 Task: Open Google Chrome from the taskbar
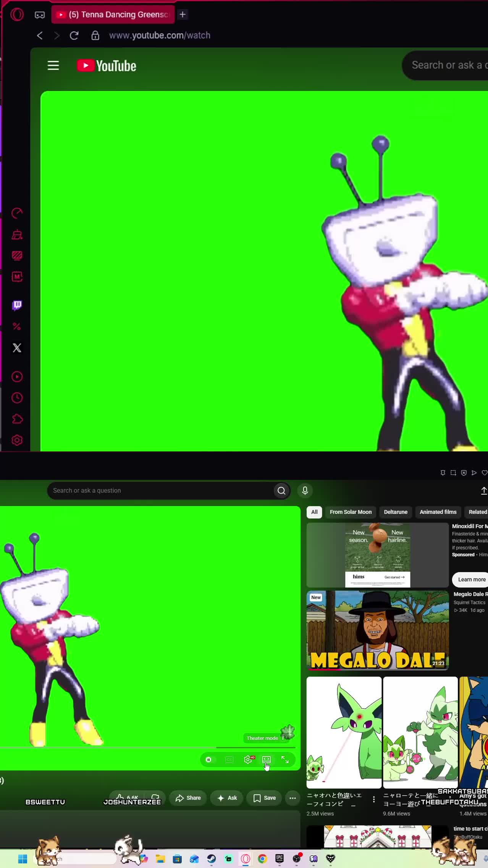pos(262,859)
